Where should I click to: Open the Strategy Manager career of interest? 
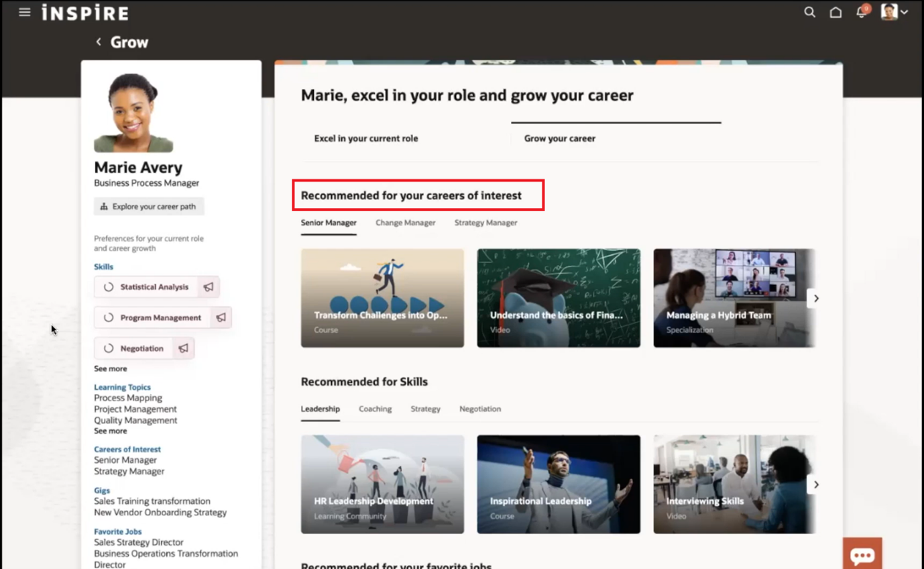pos(129,471)
